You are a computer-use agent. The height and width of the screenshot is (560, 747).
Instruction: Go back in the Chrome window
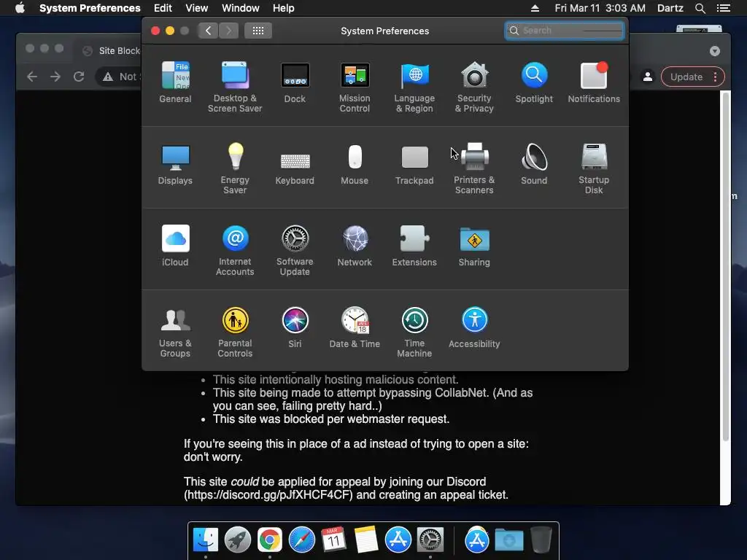[32, 77]
